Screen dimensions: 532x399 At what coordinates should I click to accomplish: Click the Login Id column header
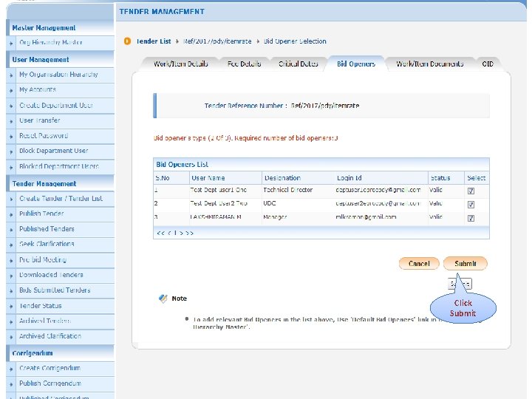point(349,178)
